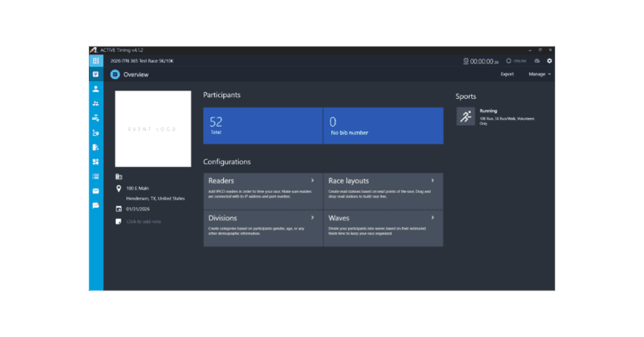Screen dimensions: 644x337
Task: Open the Waves chevron arrow
Action: (433, 218)
